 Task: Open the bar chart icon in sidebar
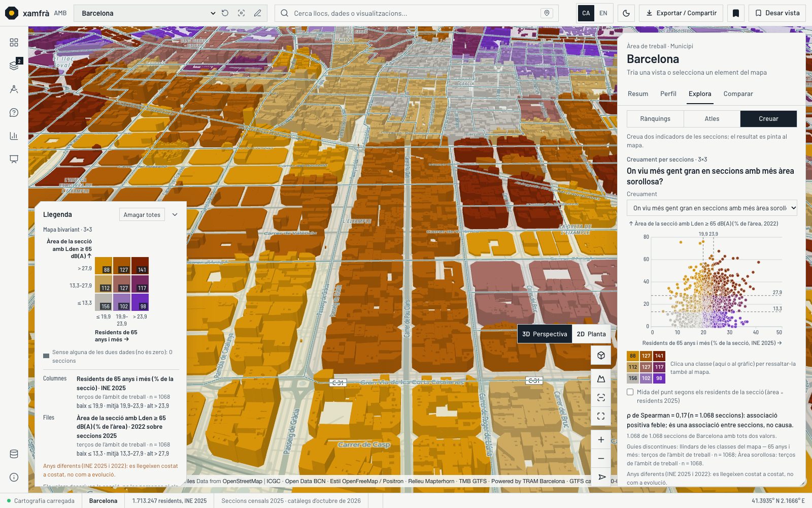pos(14,136)
